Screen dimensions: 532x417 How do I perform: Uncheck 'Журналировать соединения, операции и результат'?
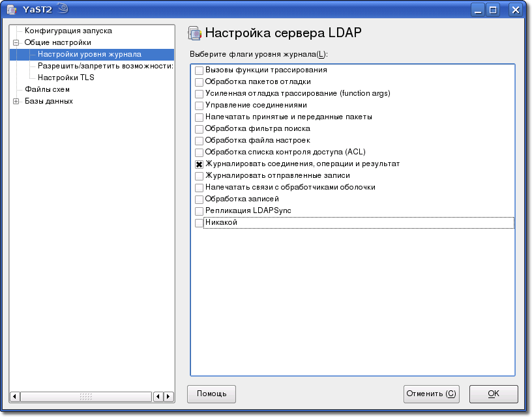pyautogui.click(x=199, y=164)
